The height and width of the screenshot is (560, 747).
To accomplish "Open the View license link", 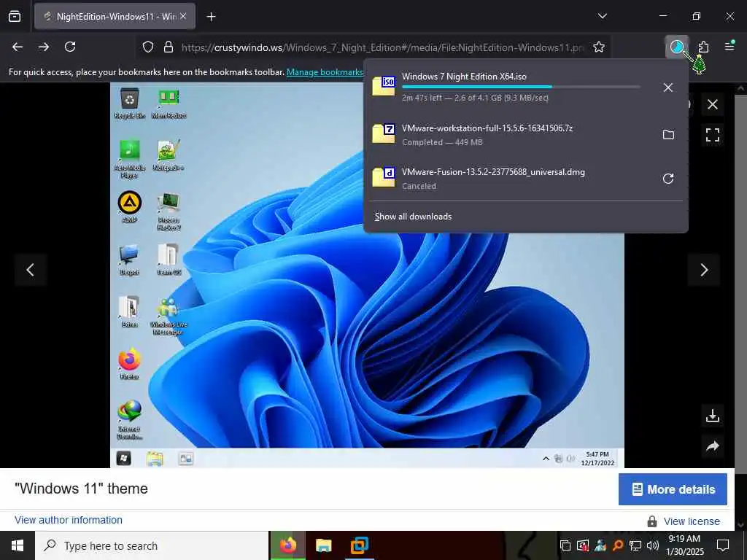I will 692,521.
